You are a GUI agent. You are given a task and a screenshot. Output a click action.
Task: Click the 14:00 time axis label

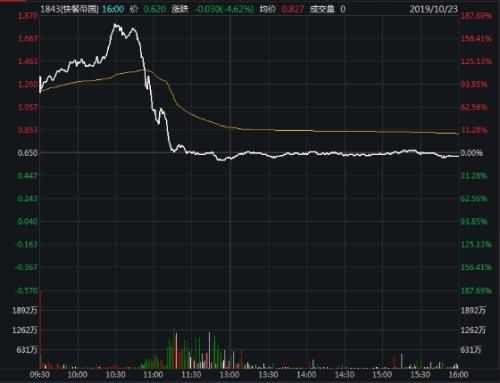click(306, 375)
